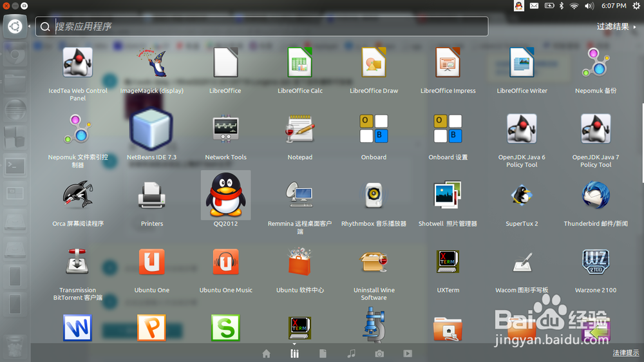Image resolution: width=644 pixels, height=362 pixels.
Task: Open the system gear session menu
Action: [x=636, y=6]
